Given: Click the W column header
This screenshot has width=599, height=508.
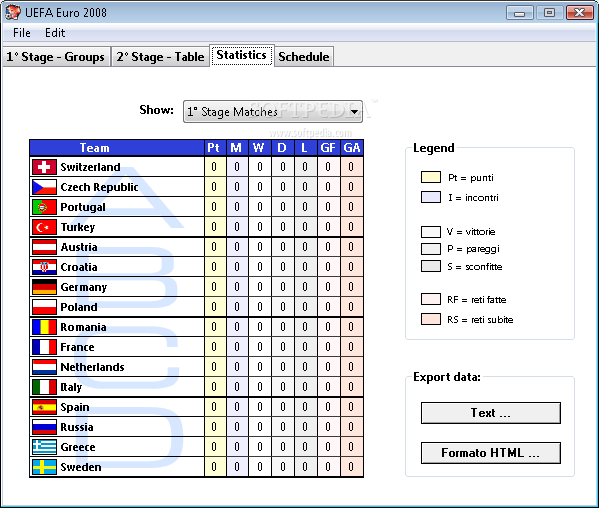Looking at the screenshot, I should pyautogui.click(x=259, y=148).
